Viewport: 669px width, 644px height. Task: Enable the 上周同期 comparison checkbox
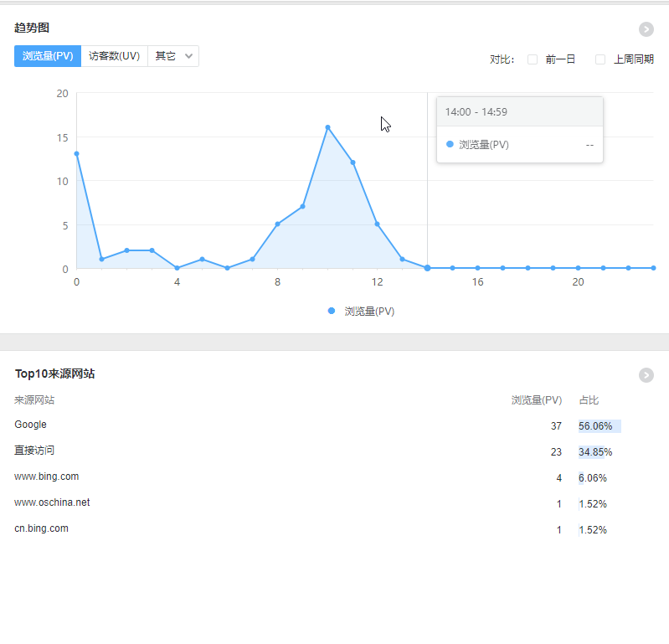pyautogui.click(x=600, y=59)
